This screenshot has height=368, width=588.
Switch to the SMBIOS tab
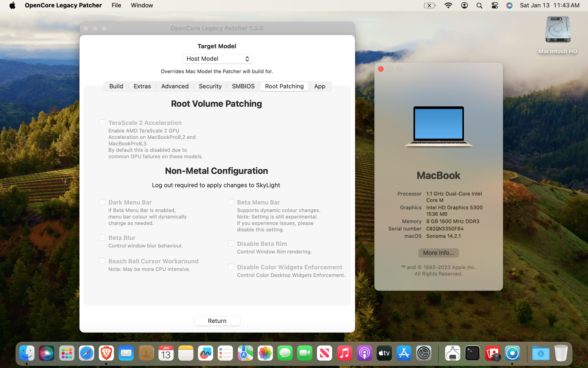pyautogui.click(x=243, y=86)
